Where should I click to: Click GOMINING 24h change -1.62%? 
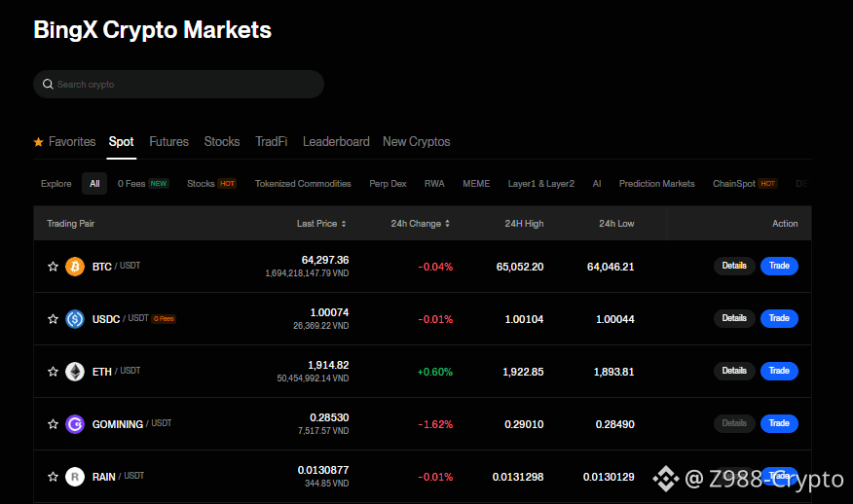coord(435,424)
